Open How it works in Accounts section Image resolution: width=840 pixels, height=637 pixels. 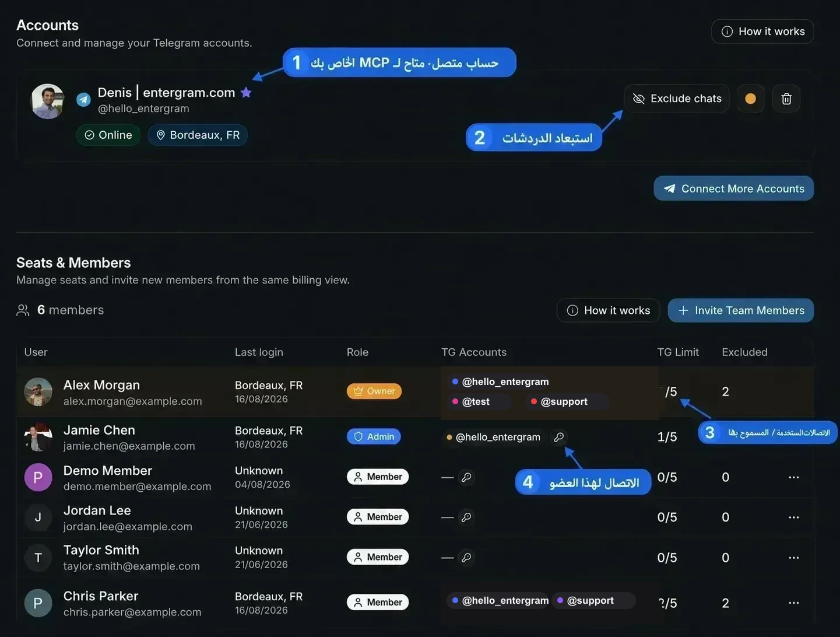point(762,32)
